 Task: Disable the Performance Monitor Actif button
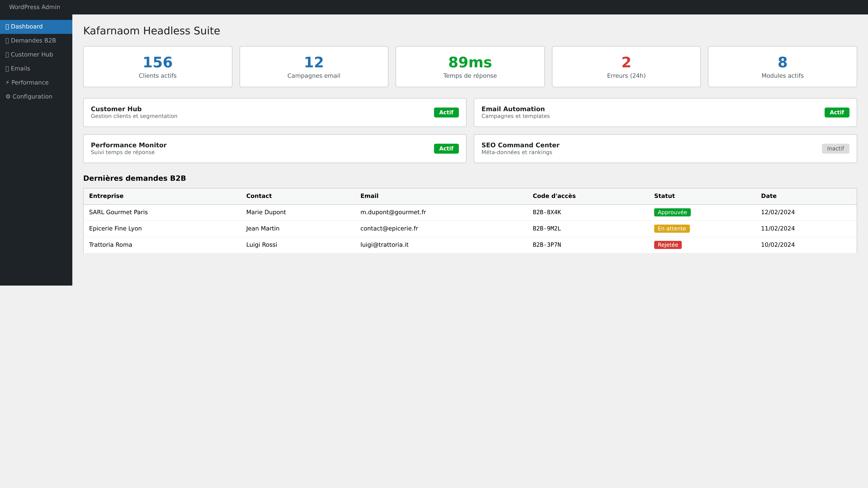point(446,148)
